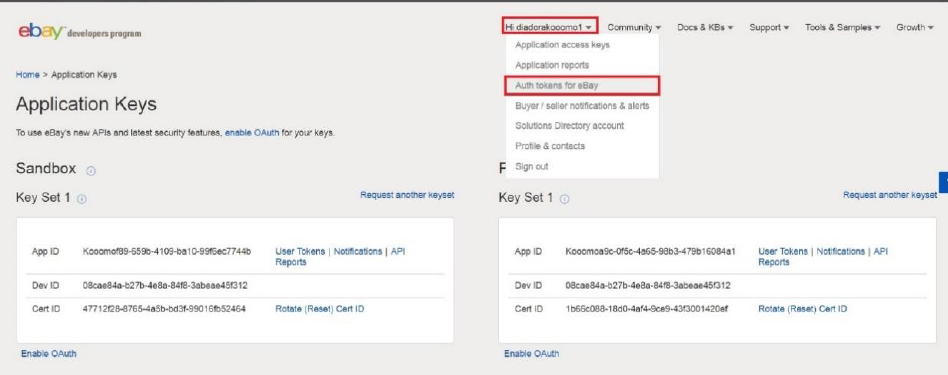Open Buyer / seller notifications & alerts
This screenshot has width=948, height=375.
pyautogui.click(x=582, y=105)
